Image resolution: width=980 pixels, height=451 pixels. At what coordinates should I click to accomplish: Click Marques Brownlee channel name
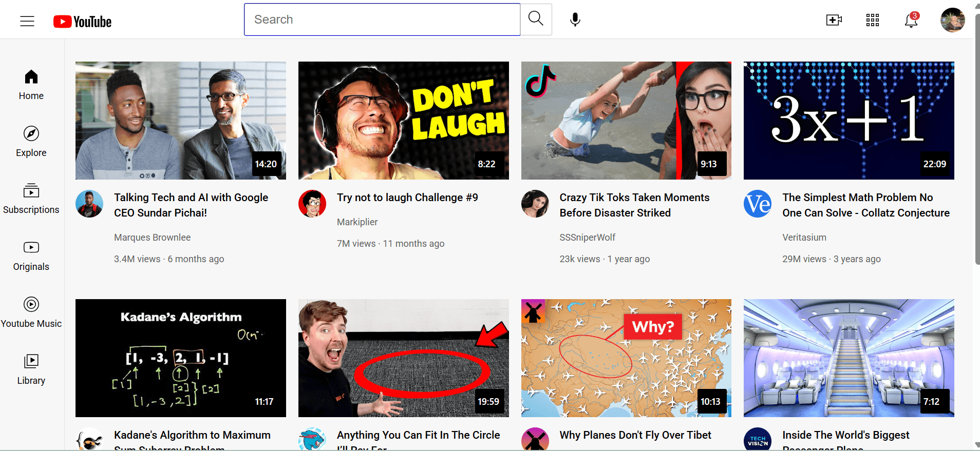click(153, 238)
